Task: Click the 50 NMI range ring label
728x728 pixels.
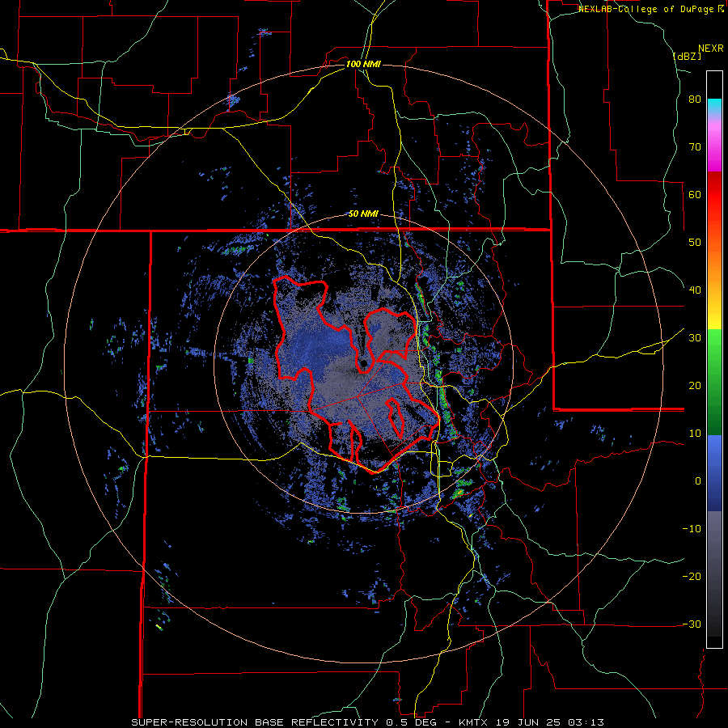Action: tap(363, 214)
